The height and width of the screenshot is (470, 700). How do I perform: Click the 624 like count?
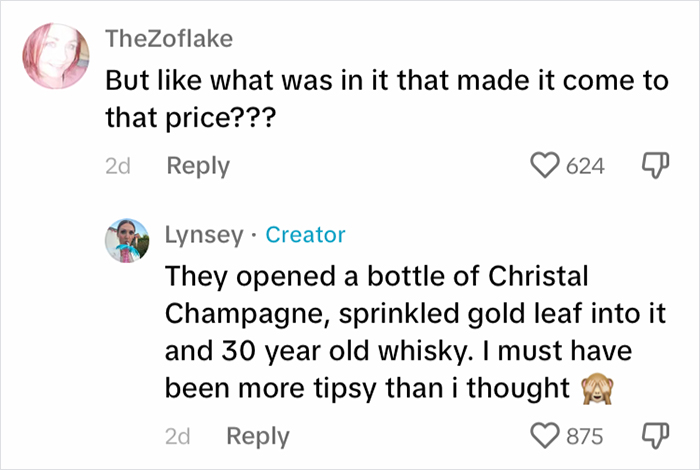coord(585,166)
